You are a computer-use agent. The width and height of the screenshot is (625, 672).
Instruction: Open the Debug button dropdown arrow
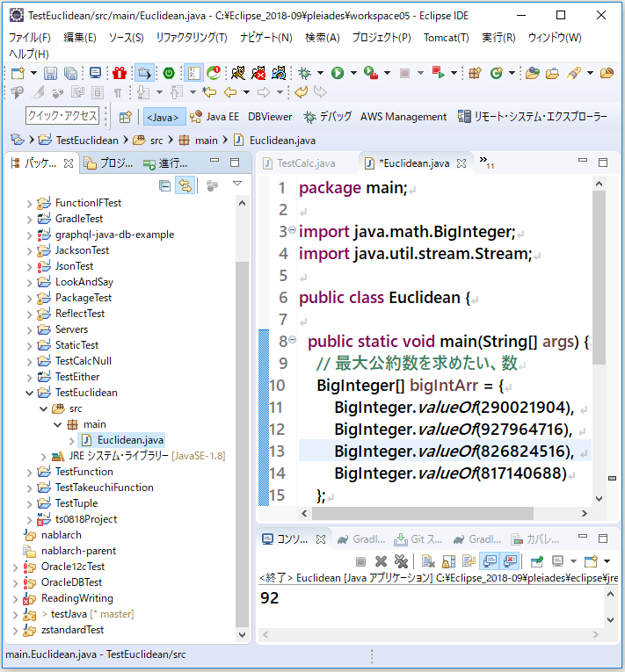[320, 73]
